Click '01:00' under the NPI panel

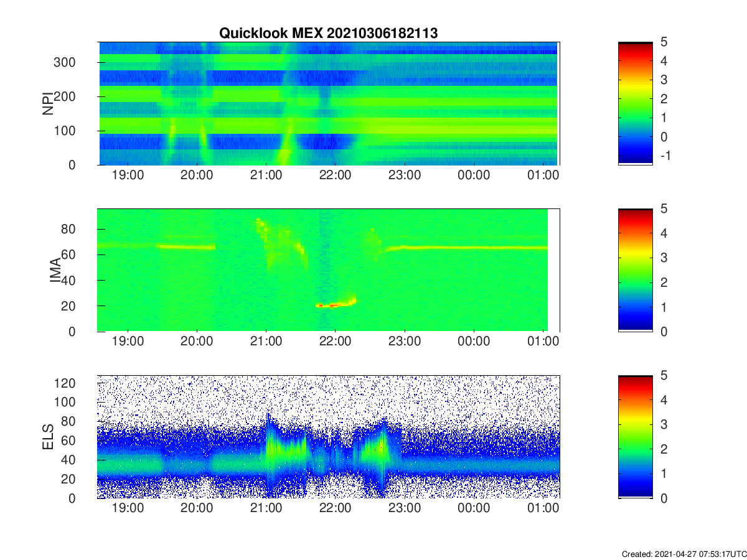coord(543,175)
